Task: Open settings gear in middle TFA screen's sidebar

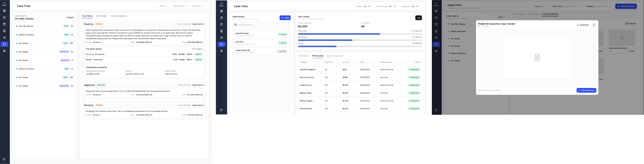Action: pos(222,51)
